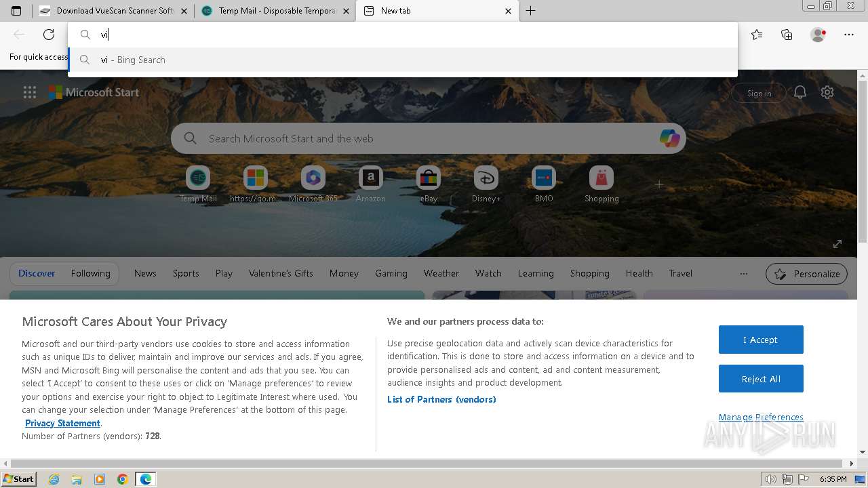
Task: Open the Shopping quick link tile
Action: tap(601, 184)
